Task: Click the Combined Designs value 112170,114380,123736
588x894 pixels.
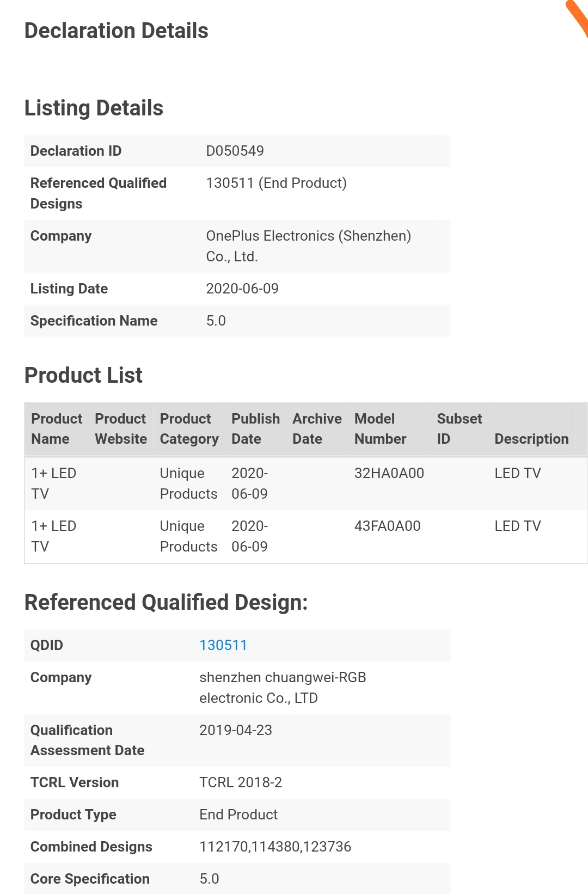Action: pos(275,847)
